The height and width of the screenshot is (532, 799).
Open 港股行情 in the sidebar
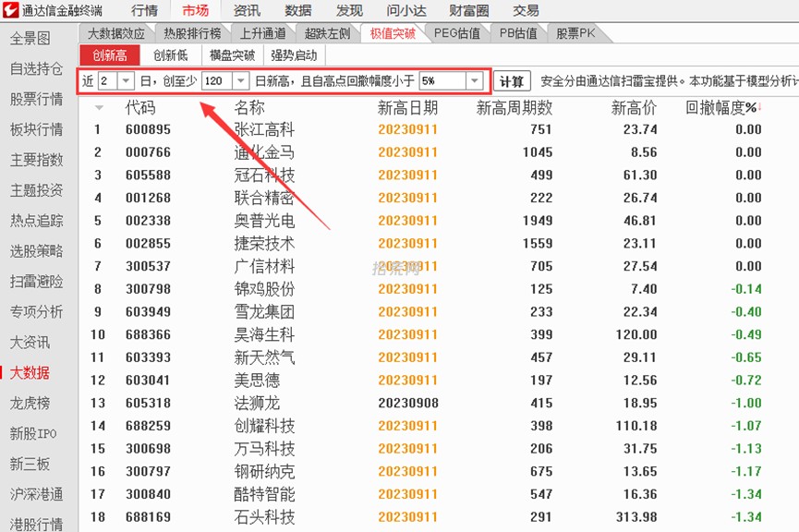pyautogui.click(x=37, y=525)
